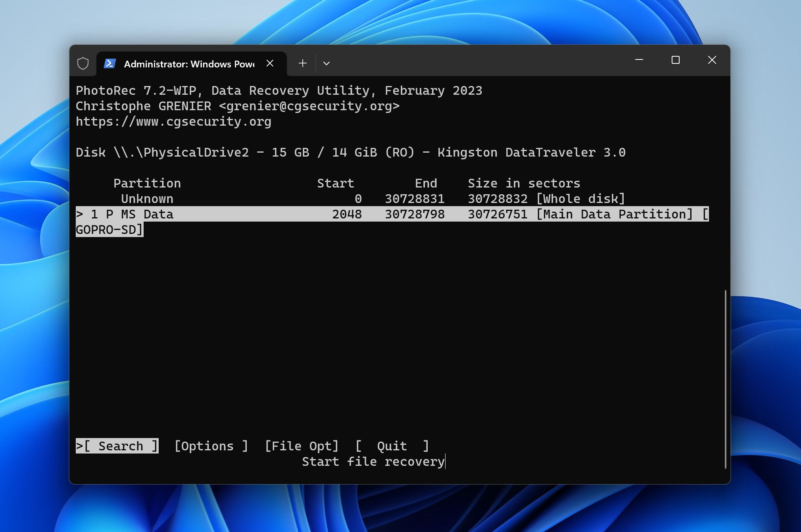Open a new terminal tab with plus
The width and height of the screenshot is (801, 532).
coord(303,63)
